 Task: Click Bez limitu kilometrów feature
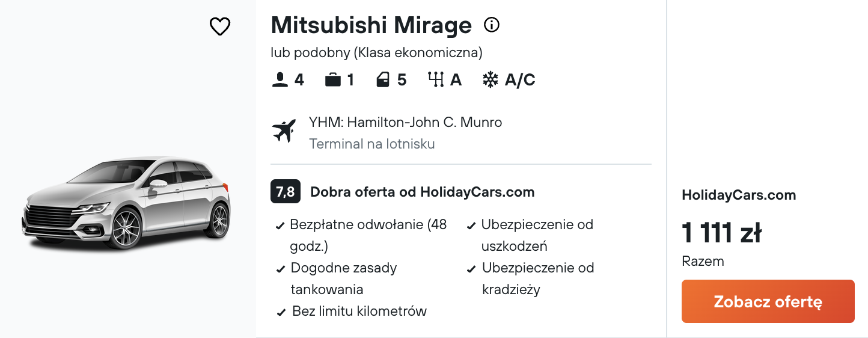click(352, 312)
